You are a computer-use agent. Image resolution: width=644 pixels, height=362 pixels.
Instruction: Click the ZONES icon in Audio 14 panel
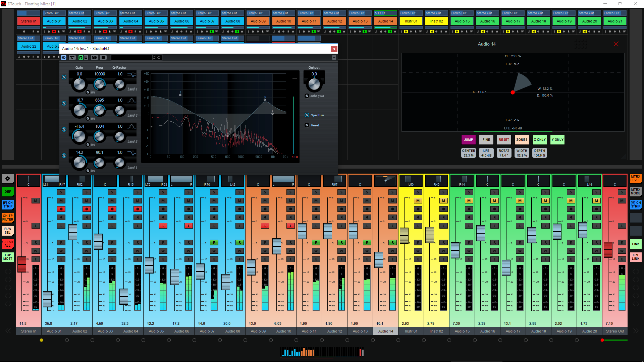click(522, 139)
